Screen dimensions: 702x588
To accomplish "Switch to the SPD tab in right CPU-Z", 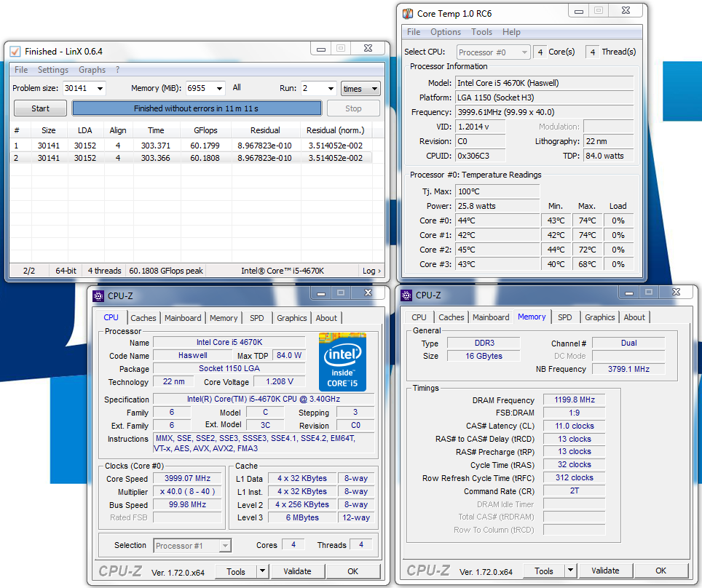I will [x=564, y=317].
